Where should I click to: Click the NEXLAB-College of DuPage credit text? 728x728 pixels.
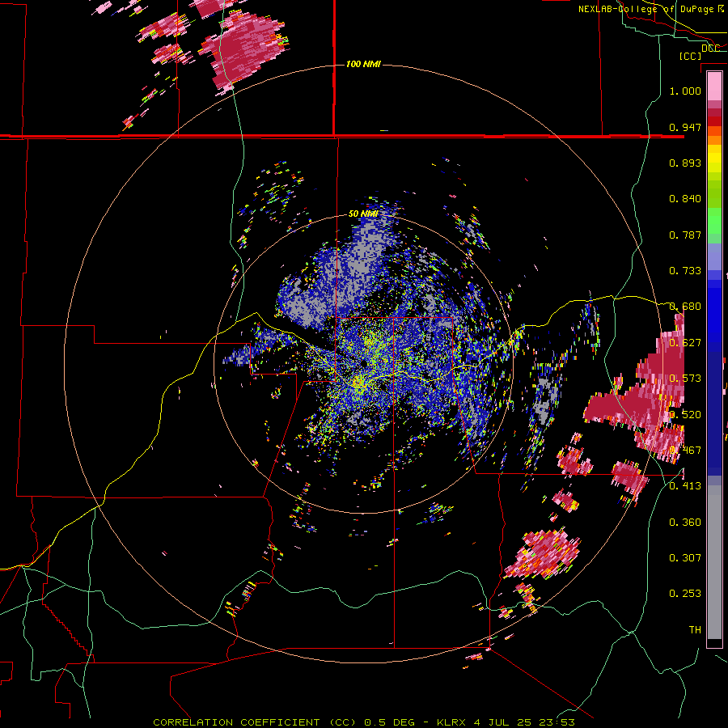645,9
